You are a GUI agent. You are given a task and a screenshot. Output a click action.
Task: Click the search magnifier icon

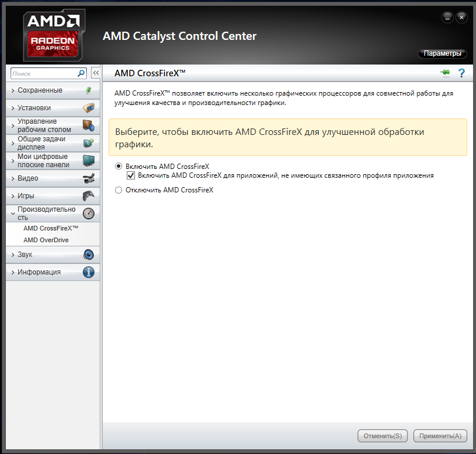[81, 73]
